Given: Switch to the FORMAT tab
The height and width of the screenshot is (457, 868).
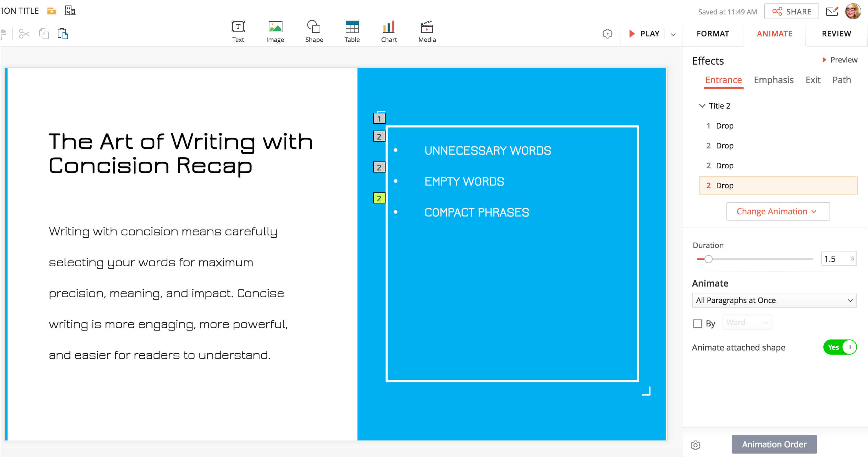Looking at the screenshot, I should coord(713,34).
